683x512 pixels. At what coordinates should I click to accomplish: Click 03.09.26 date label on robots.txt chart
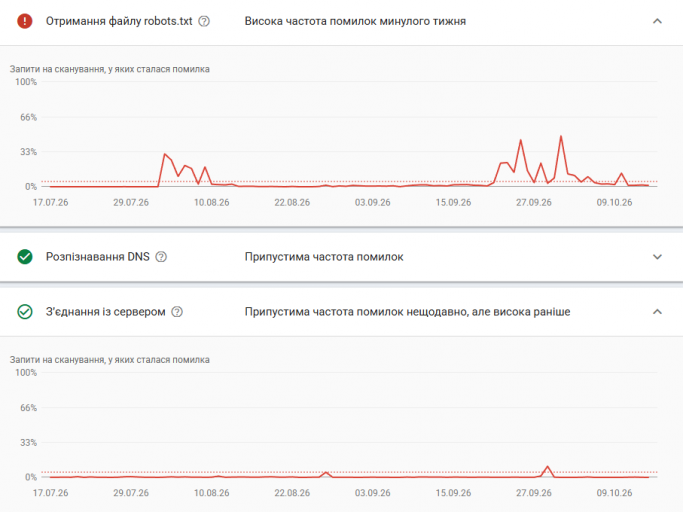click(x=372, y=202)
